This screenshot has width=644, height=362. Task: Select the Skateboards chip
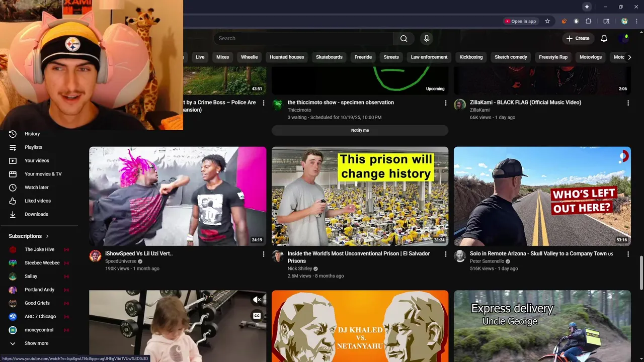coord(329,57)
